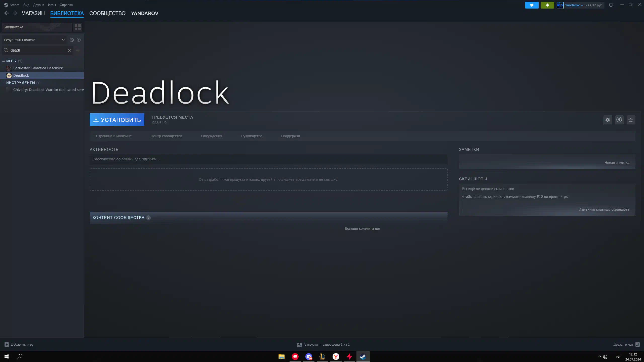Viewport: 644px width, 362px height.
Task: Open File Explorer from taskbar
Action: pos(281,356)
